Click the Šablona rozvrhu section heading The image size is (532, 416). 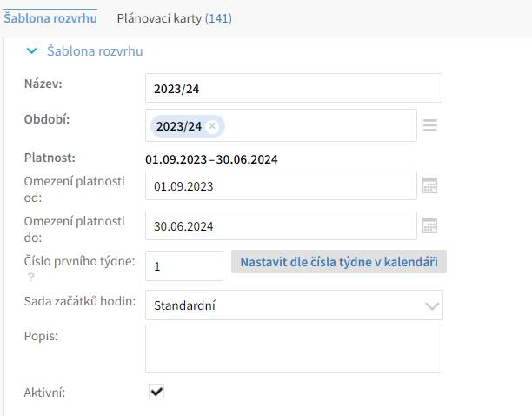click(x=95, y=51)
